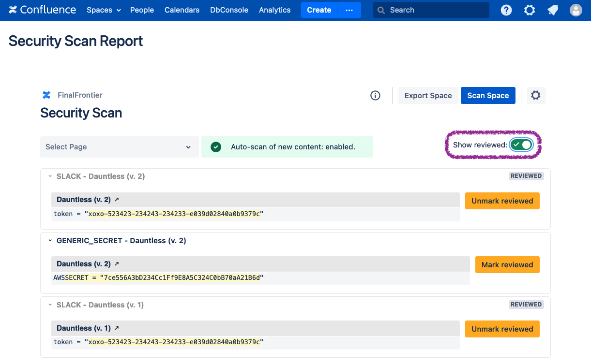
Task: Open global settings gear in top bar
Action: (530, 10)
